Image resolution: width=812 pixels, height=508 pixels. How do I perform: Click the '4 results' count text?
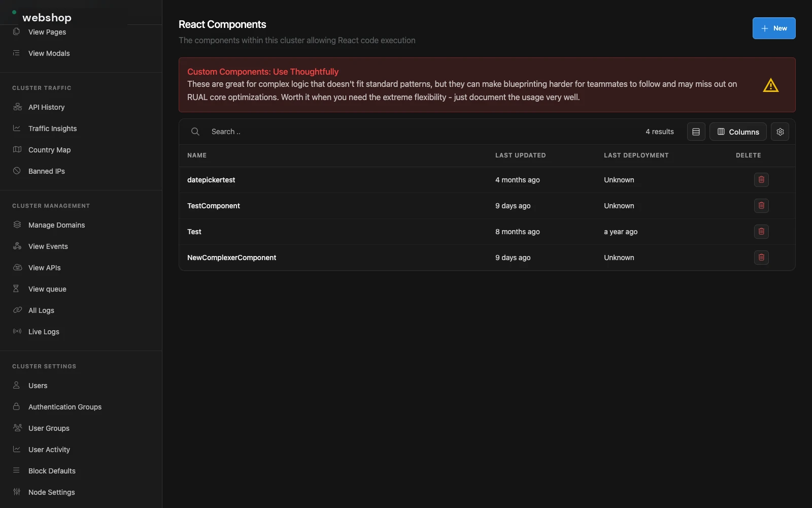(x=660, y=132)
